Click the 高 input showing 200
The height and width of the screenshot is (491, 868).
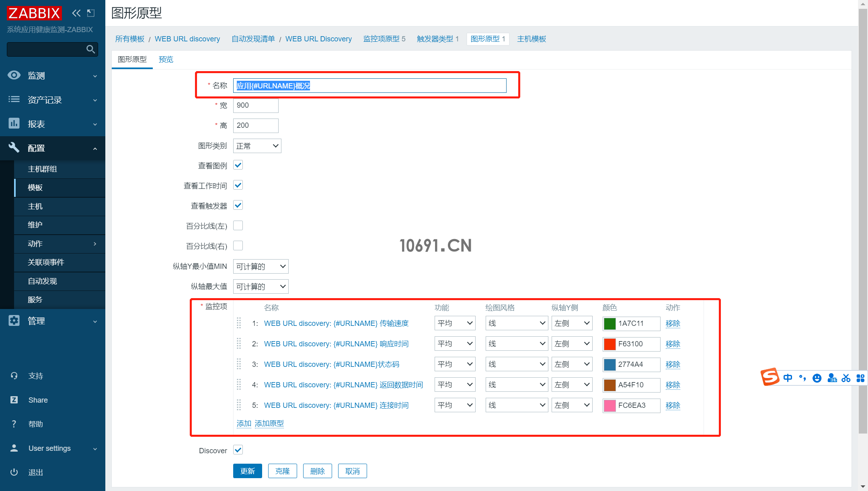[x=256, y=125]
